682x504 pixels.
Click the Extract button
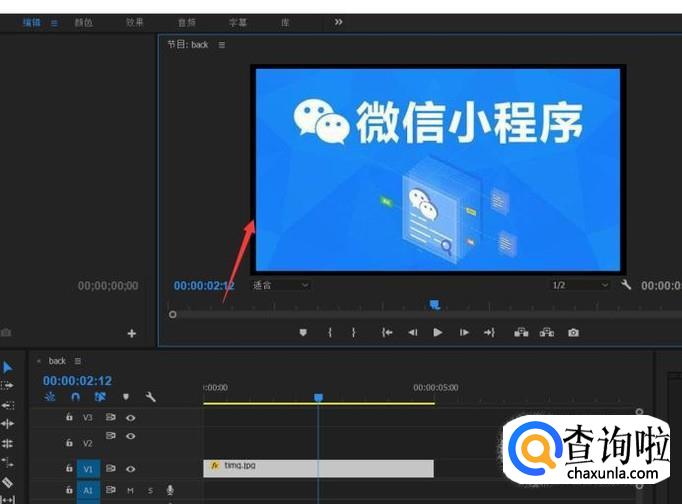[x=547, y=333]
